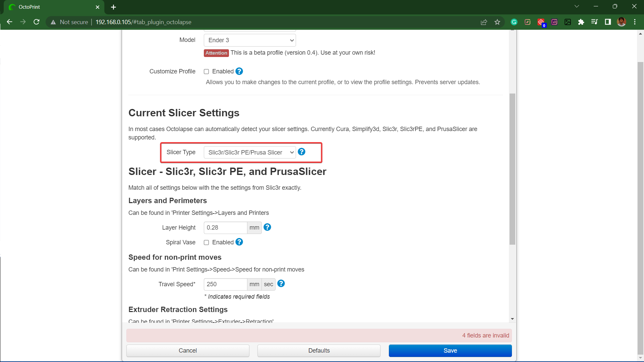The width and height of the screenshot is (644, 362).
Task: Click the 'Extruder Retraction Settings' heading
Action: [x=178, y=309]
